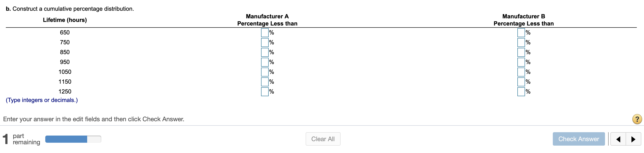Click the Manufacturer B input for 1150 hours

coord(521,82)
